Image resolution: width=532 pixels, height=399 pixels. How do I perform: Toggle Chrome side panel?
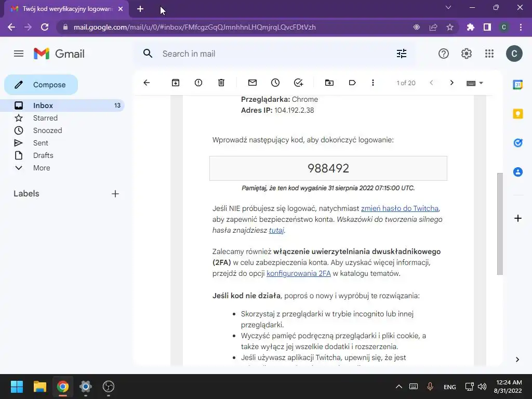(x=487, y=27)
